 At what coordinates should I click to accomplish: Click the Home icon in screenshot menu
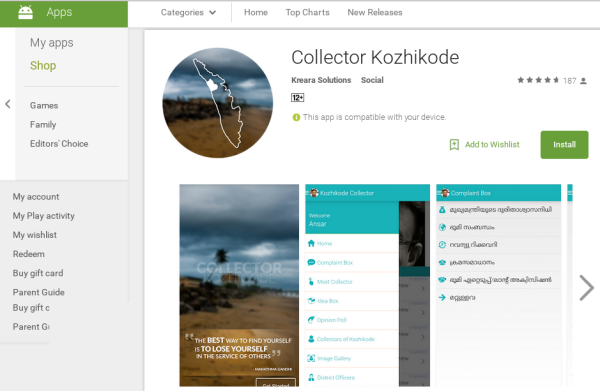[x=311, y=243]
